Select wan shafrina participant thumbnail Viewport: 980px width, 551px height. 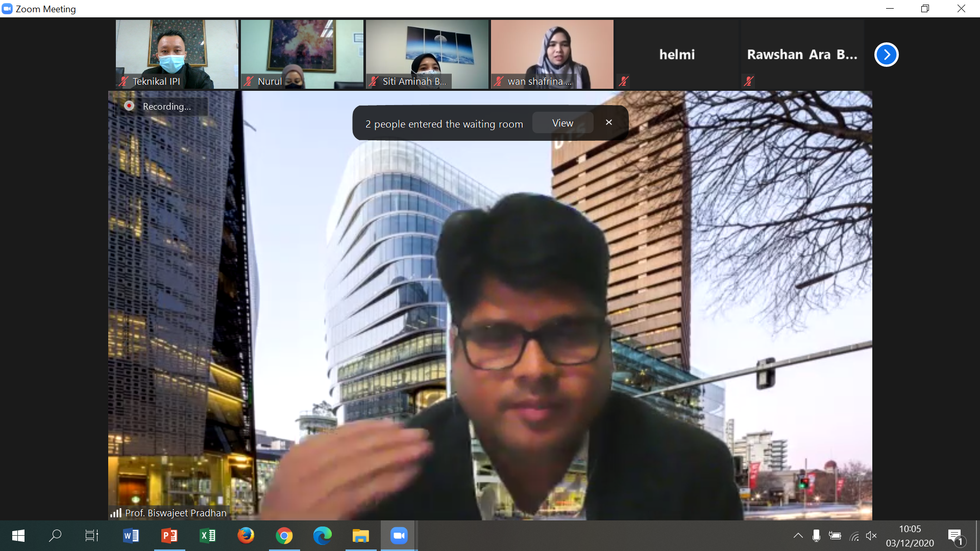pos(552,54)
